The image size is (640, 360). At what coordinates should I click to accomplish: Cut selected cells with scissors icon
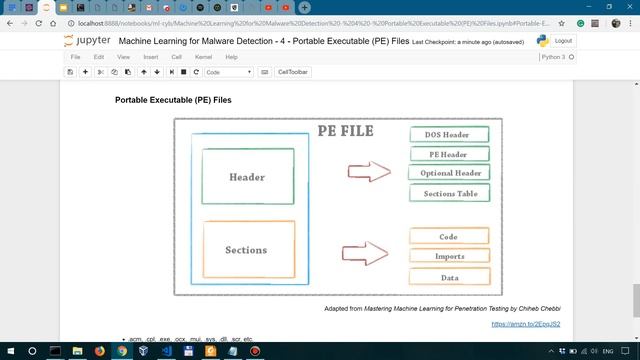100,72
